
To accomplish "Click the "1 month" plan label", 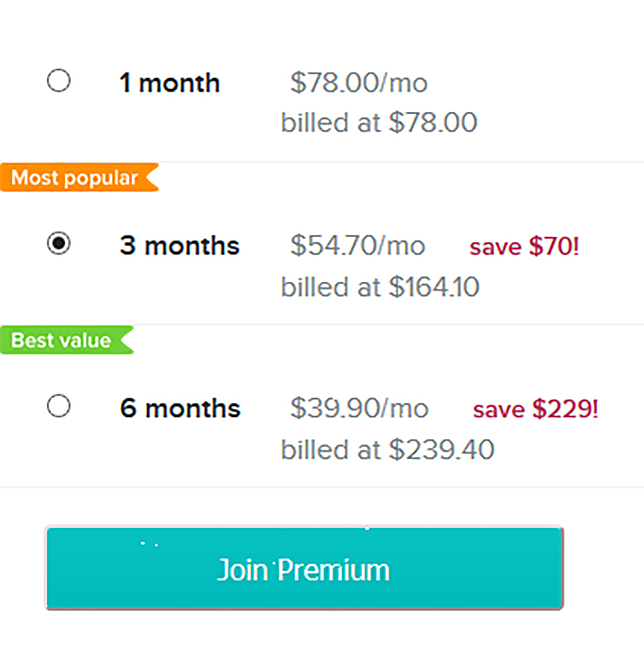I will tap(170, 83).
